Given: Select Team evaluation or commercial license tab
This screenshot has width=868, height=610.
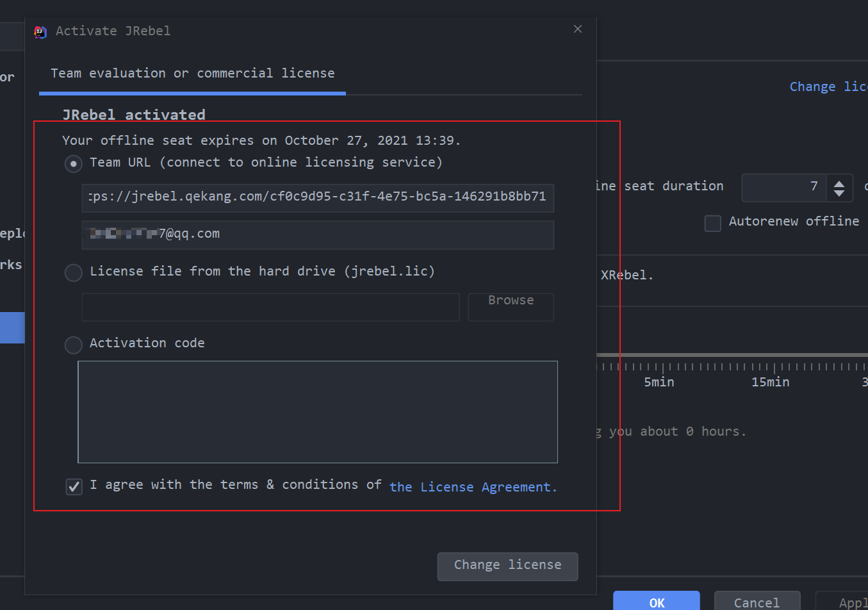Looking at the screenshot, I should tap(192, 73).
